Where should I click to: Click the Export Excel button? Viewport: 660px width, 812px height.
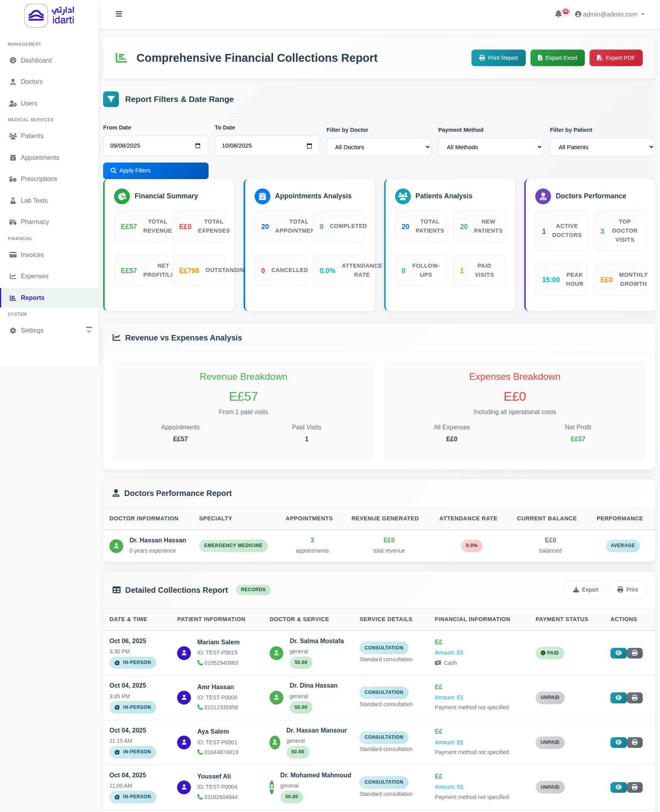pyautogui.click(x=557, y=58)
